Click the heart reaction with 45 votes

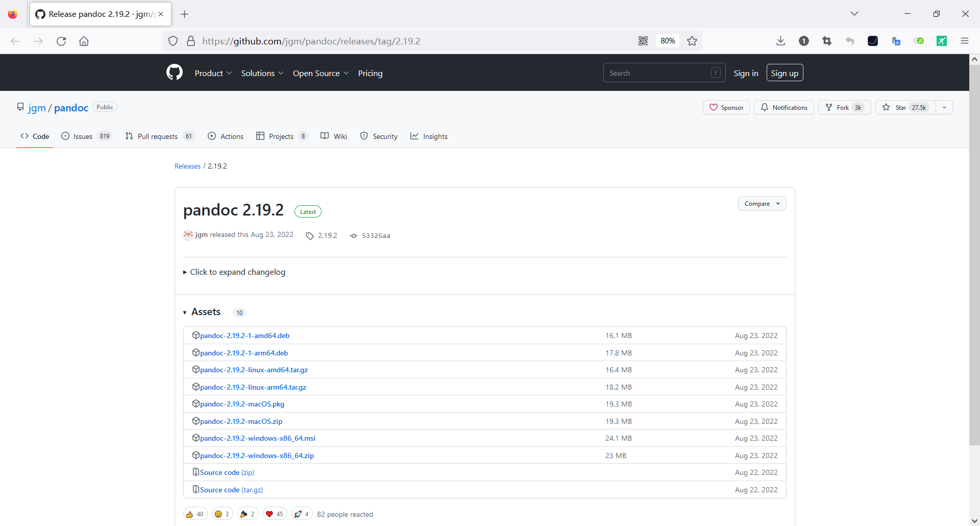pos(275,514)
